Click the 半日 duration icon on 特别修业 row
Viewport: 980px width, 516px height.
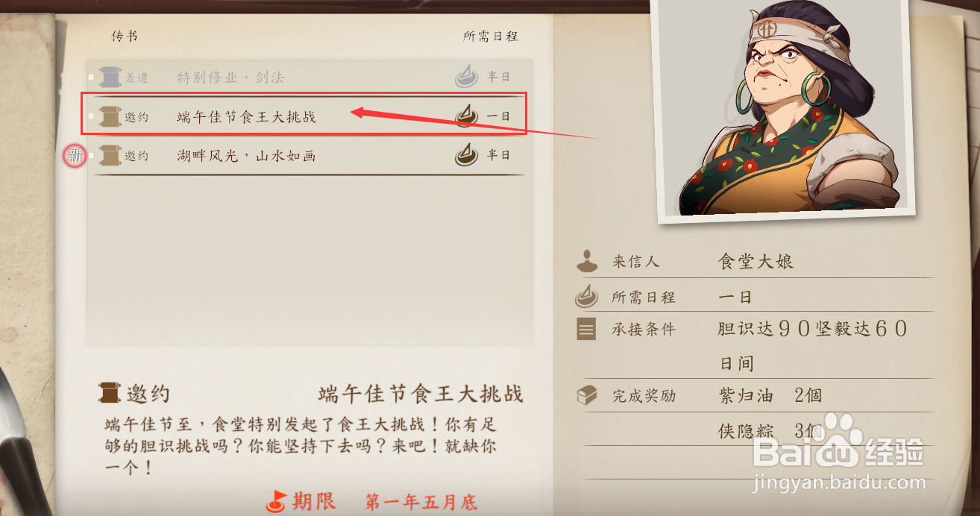point(467,76)
